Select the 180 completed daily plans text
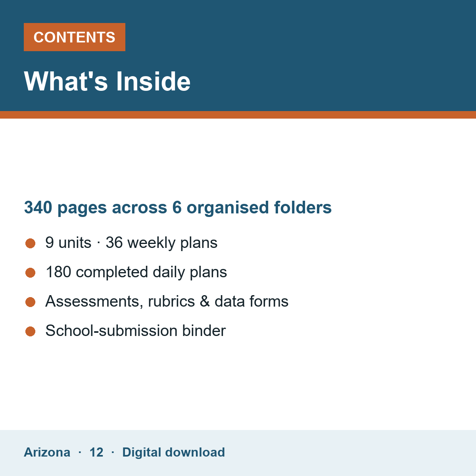Image resolution: width=476 pixels, height=476 pixels. click(x=136, y=272)
